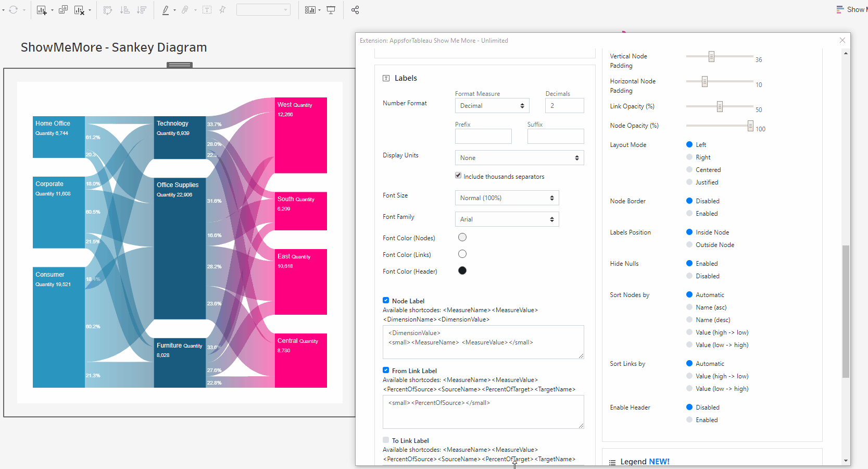
Task: Open the Font Size dropdown
Action: click(x=507, y=198)
